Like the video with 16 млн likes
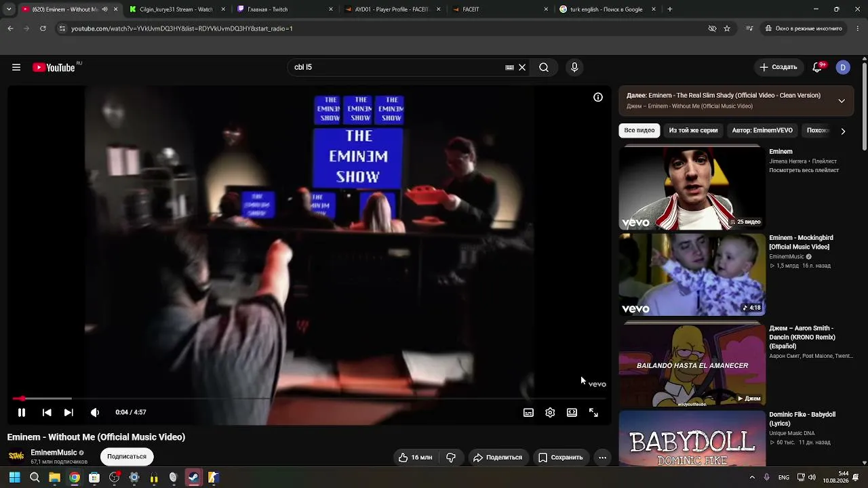Image resolution: width=868 pixels, height=488 pixels. click(415, 457)
